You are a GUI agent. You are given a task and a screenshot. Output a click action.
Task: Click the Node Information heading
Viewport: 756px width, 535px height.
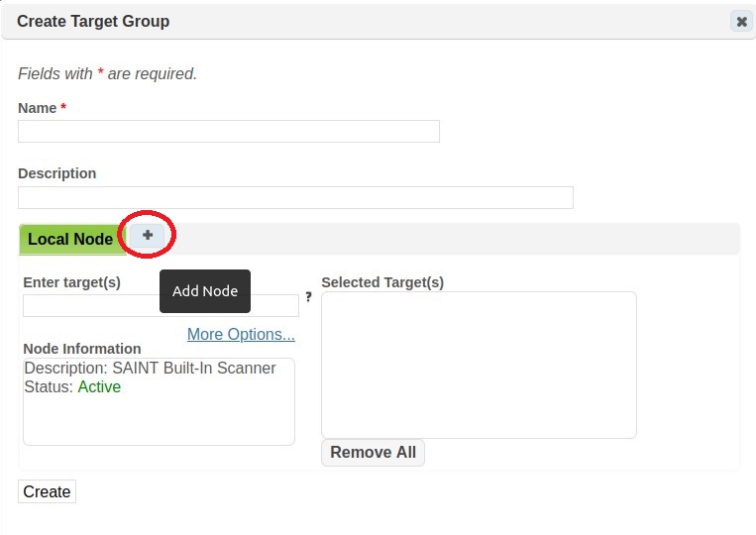point(82,349)
